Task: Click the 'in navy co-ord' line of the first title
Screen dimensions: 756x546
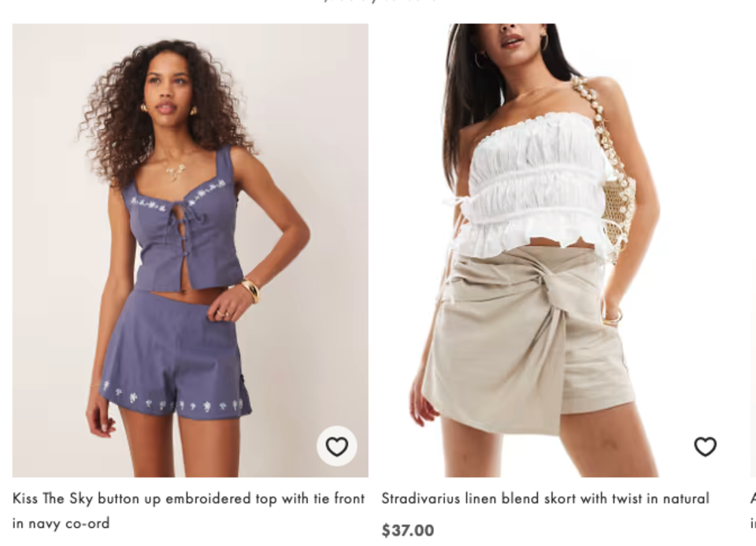Action: pos(61,523)
